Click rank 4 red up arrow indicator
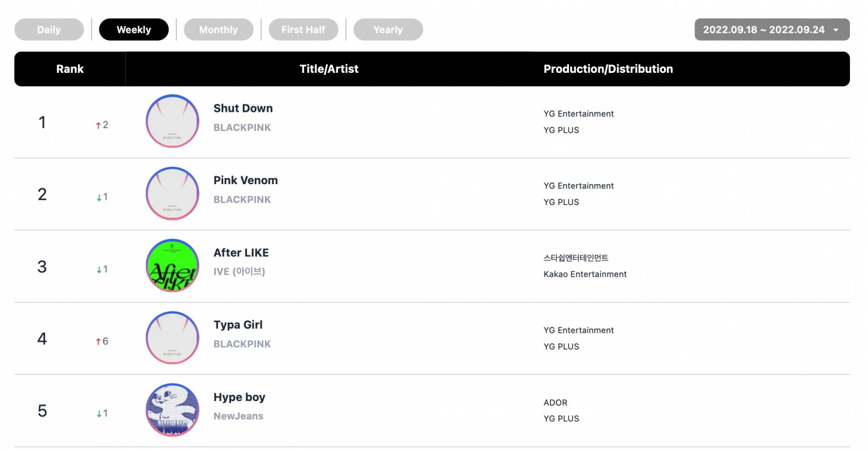The image size is (868, 453). tap(98, 342)
